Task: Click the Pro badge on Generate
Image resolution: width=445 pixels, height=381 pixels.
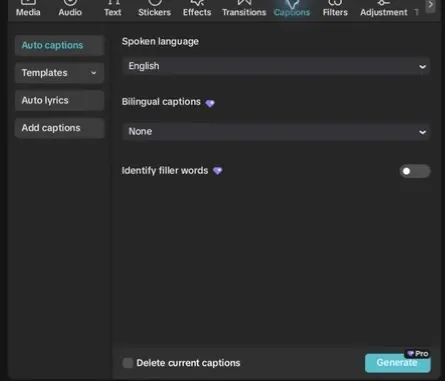Action: (x=417, y=354)
